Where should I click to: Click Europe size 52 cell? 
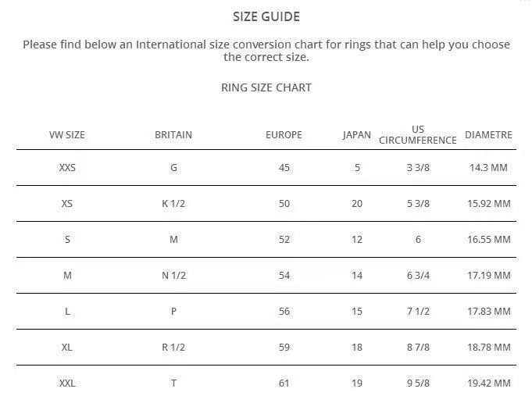coord(284,240)
